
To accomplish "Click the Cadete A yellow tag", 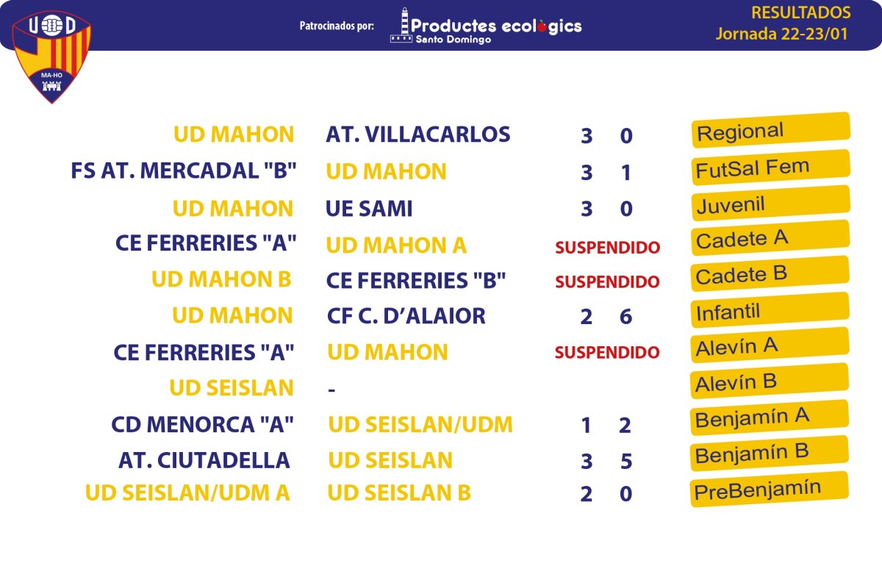I will 771,237.
